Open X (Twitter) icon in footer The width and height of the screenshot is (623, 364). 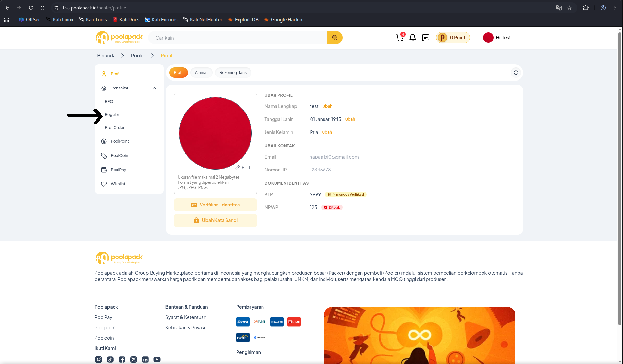click(134, 359)
